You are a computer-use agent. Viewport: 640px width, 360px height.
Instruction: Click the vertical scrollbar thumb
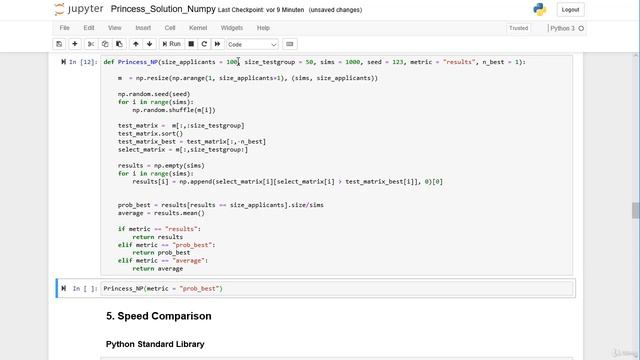pos(636,210)
